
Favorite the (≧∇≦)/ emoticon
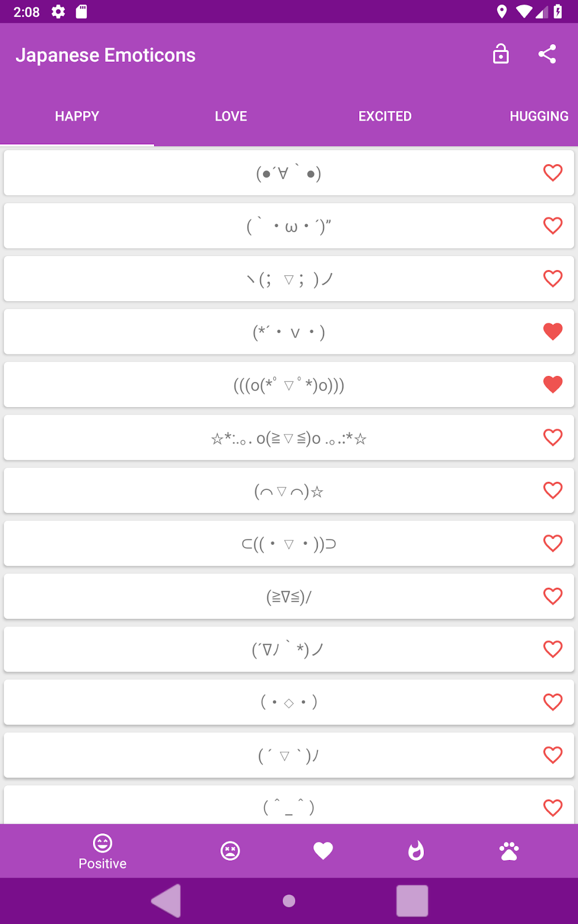point(552,596)
